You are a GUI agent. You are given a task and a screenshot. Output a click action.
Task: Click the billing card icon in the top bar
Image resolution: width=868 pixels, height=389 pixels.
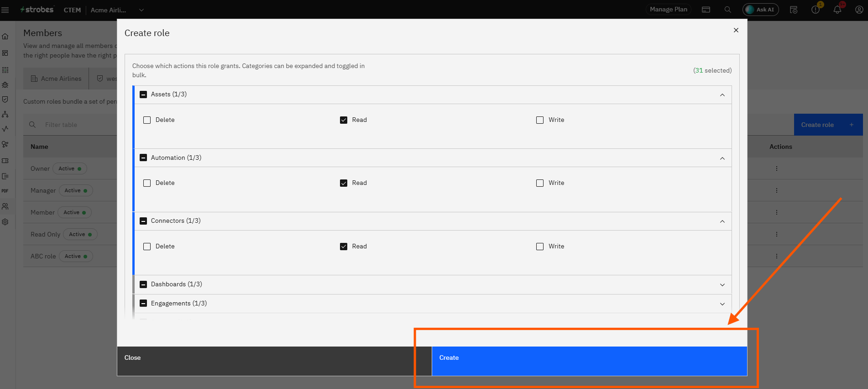pyautogui.click(x=706, y=10)
